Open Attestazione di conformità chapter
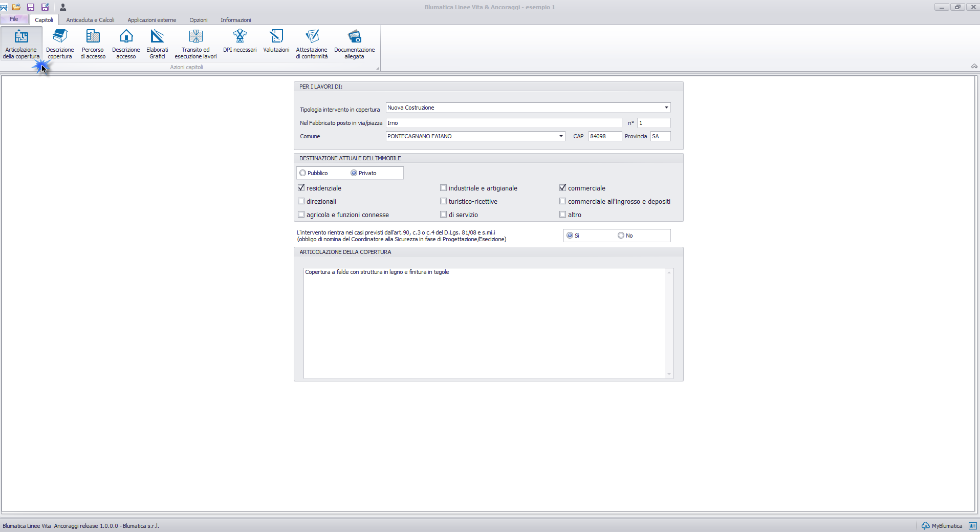 tap(312, 44)
